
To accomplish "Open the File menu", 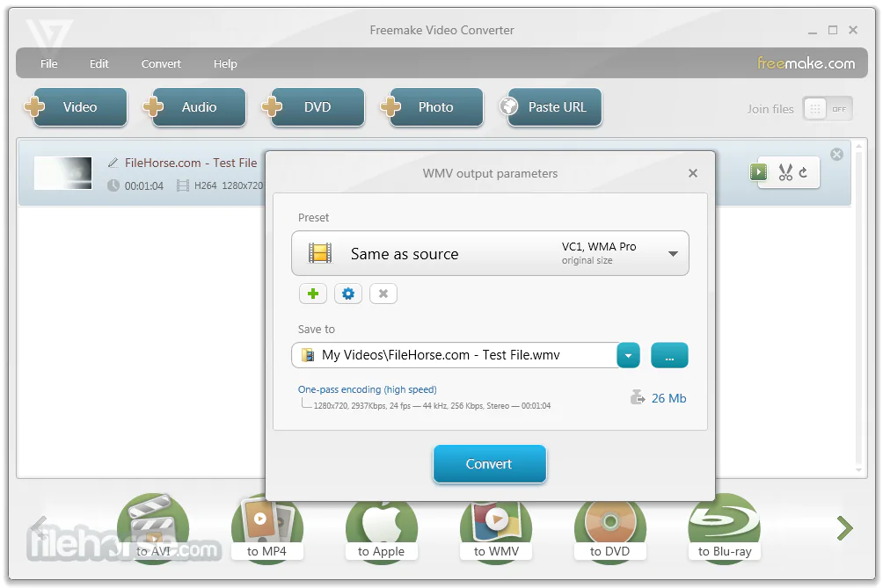I will [x=49, y=63].
